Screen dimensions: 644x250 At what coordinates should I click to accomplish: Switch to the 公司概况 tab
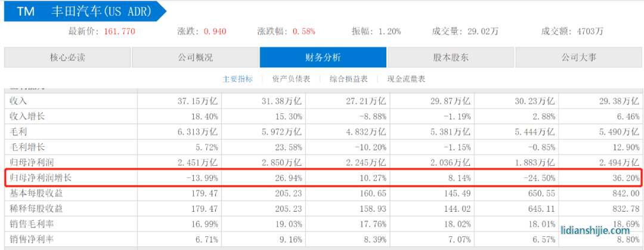[195, 58]
